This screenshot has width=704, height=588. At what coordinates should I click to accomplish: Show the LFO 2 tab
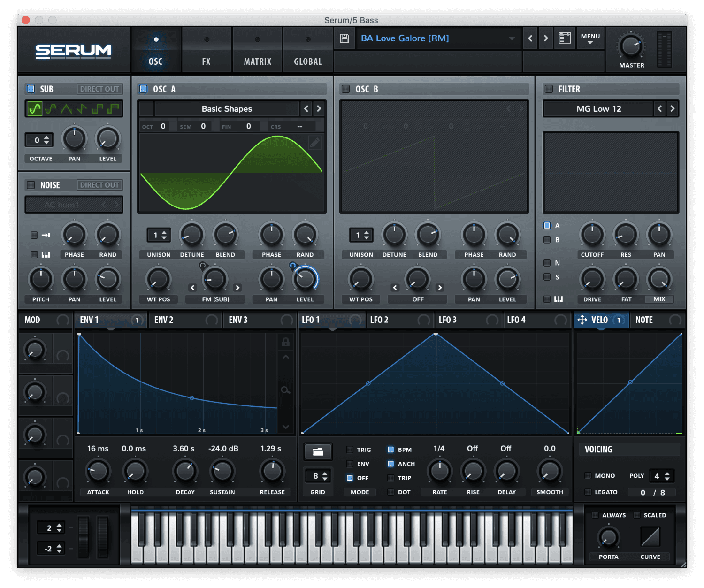(400, 320)
